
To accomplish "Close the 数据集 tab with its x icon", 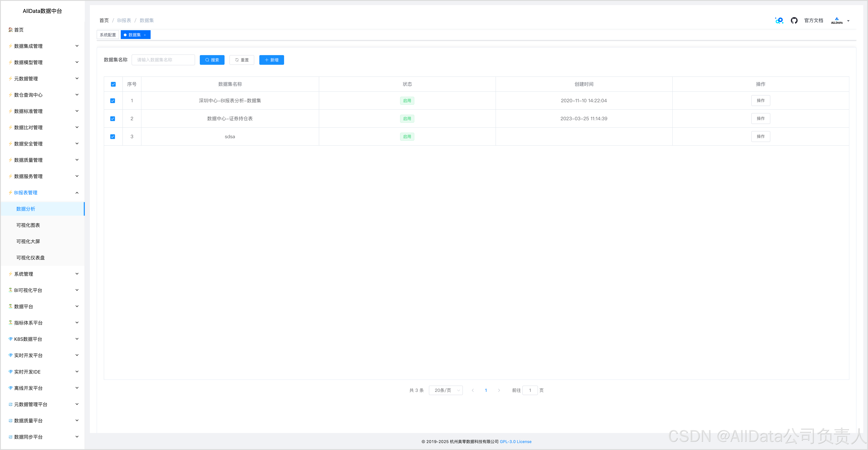I will click(x=145, y=35).
